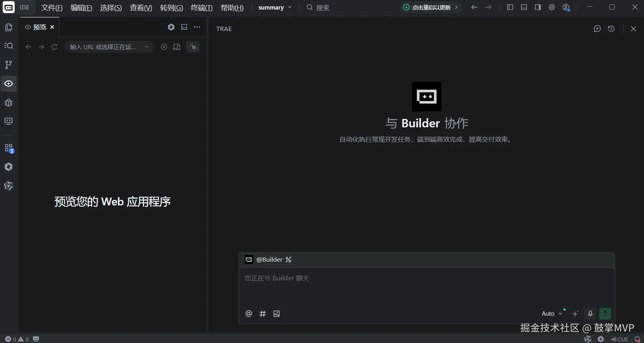Open the Debug bug icon in sidebar
Viewport: 644px width, 343px height.
point(8,103)
